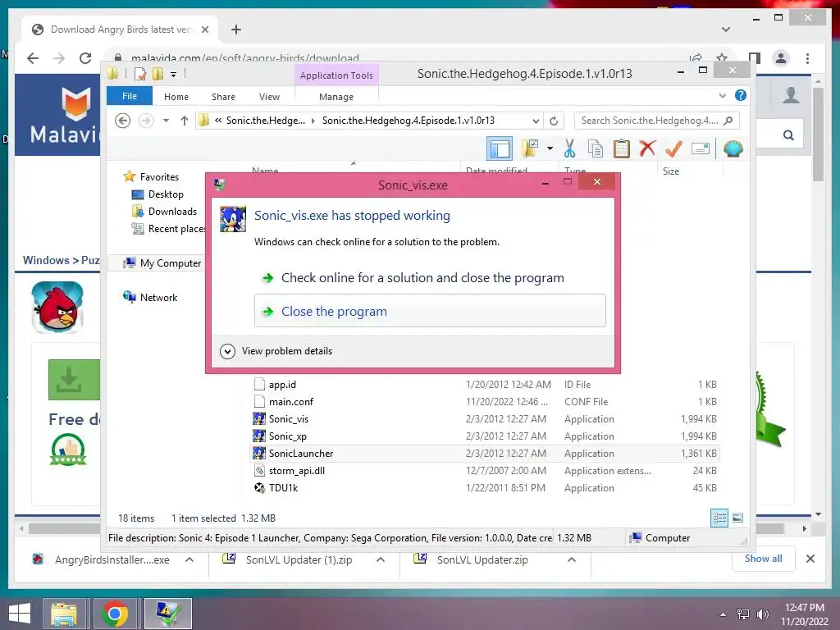Open the Share ribbon tab
This screenshot has width=840, height=630.
click(223, 97)
